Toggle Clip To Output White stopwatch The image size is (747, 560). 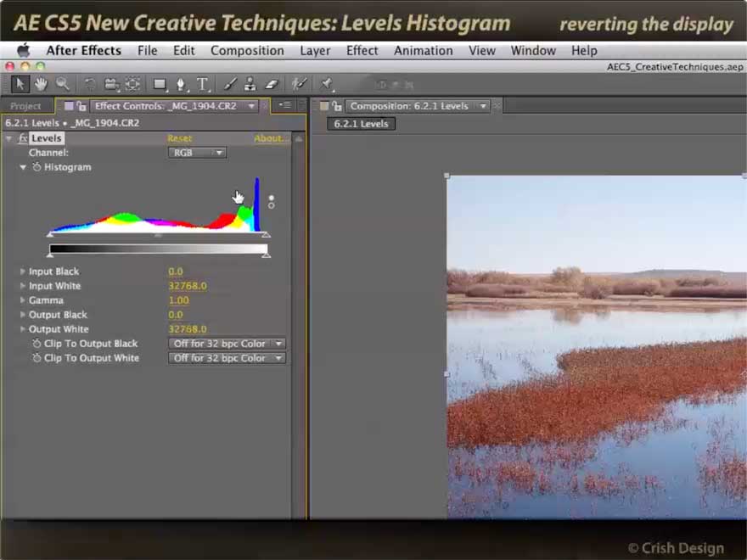pos(37,358)
